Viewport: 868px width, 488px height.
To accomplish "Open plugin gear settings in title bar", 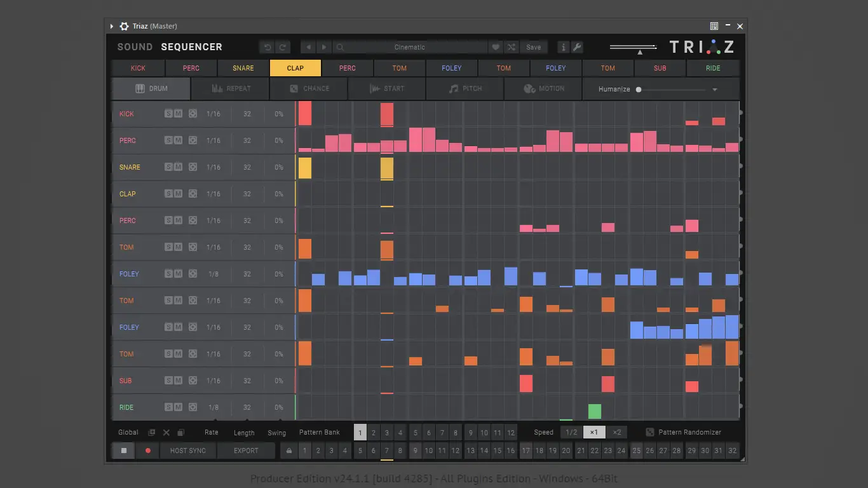I will coord(124,26).
